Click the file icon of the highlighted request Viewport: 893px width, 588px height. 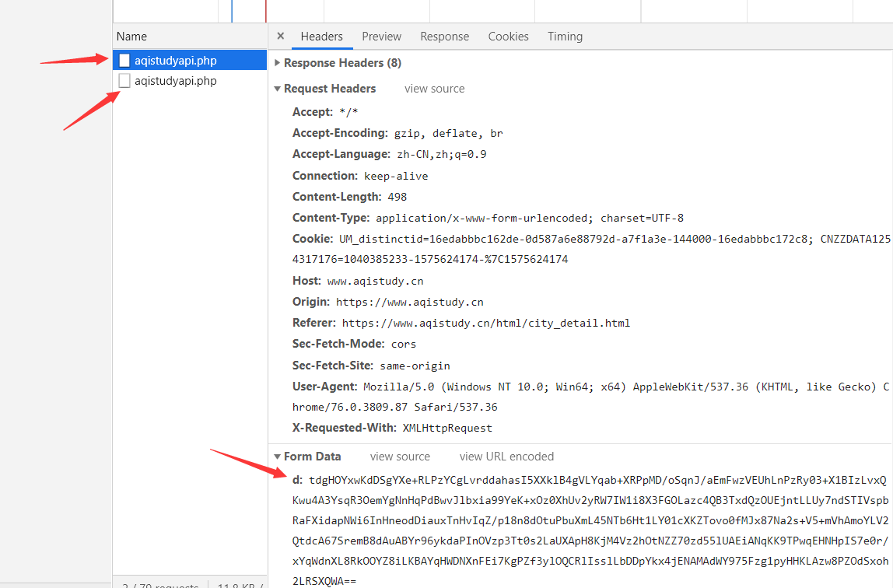coord(124,61)
